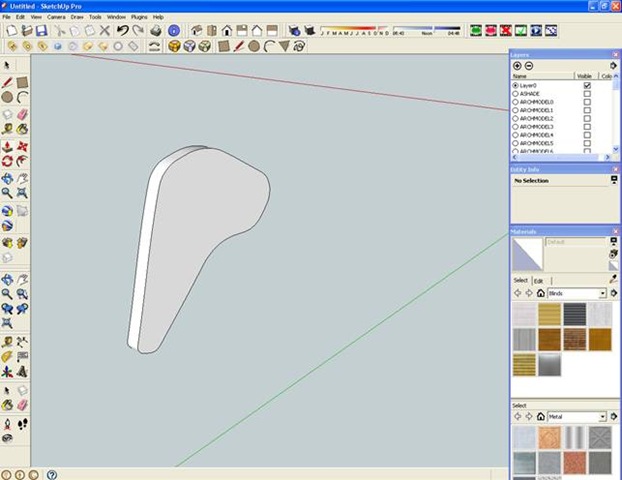The width and height of the screenshot is (622, 480).
Task: Check the visible box for ASHADE layer
Action: click(587, 94)
